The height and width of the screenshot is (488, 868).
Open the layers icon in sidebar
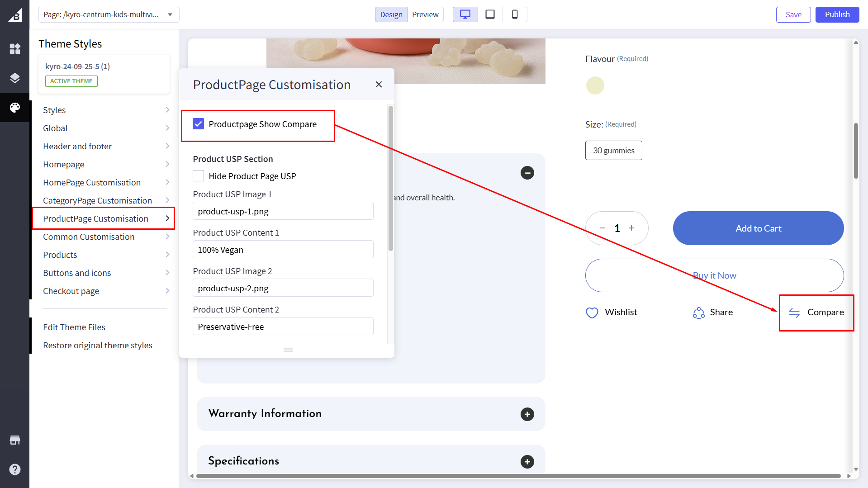(x=15, y=78)
